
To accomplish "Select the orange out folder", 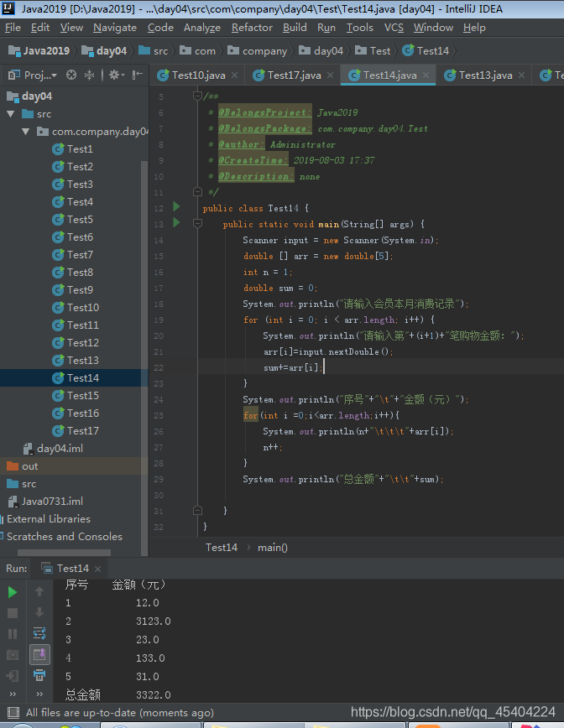I will (x=23, y=466).
